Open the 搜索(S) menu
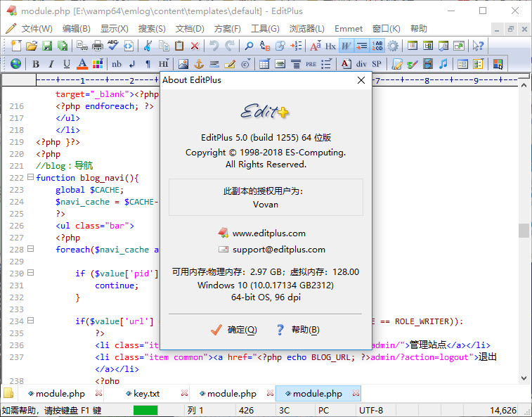Viewport: 532px width, 417px height. 152,29
